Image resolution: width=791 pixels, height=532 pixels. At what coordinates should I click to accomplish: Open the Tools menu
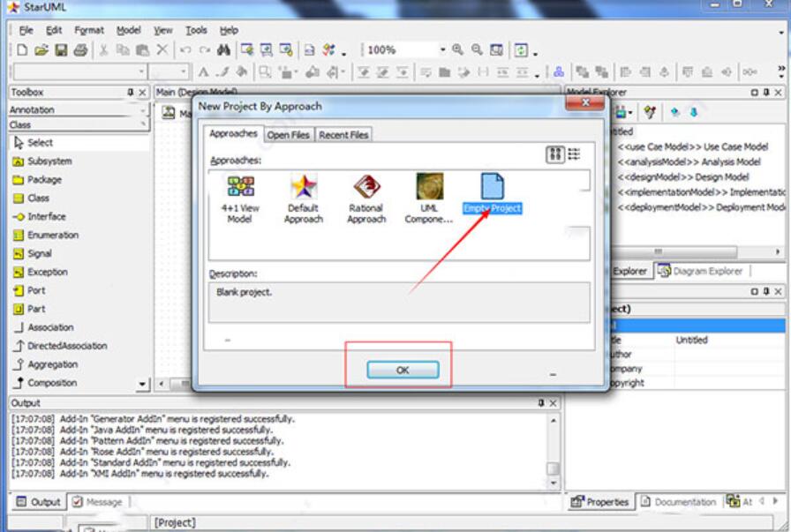click(x=196, y=30)
